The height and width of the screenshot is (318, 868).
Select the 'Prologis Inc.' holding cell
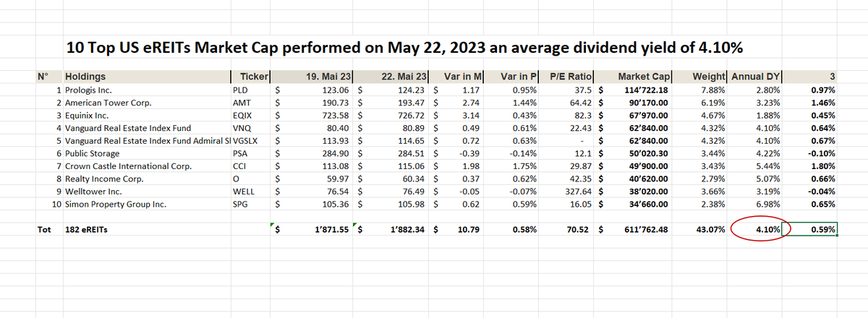click(146, 90)
